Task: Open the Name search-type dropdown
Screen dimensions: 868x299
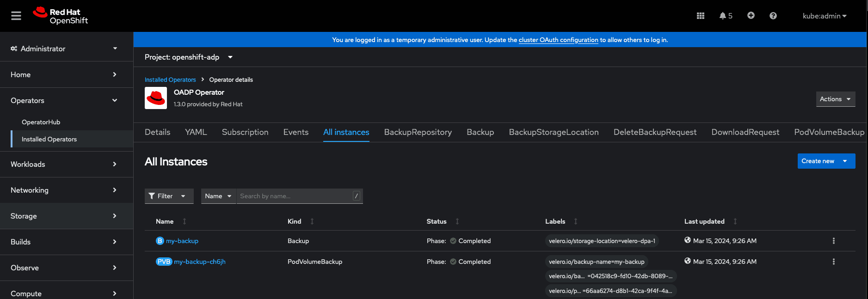Action: point(218,196)
